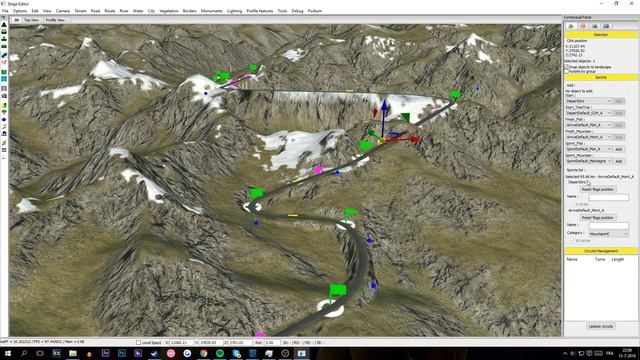Open the orange tab icon in Contextual Panel
This screenshot has height=360, width=640.
582,26
